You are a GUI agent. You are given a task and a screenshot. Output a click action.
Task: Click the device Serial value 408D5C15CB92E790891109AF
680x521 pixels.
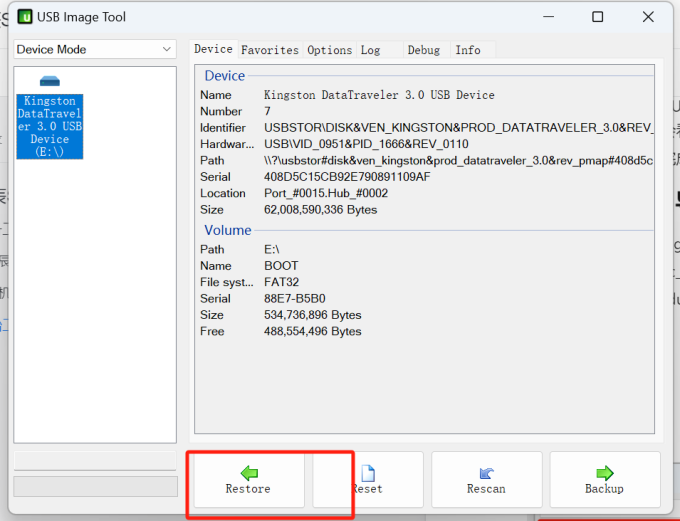347,177
